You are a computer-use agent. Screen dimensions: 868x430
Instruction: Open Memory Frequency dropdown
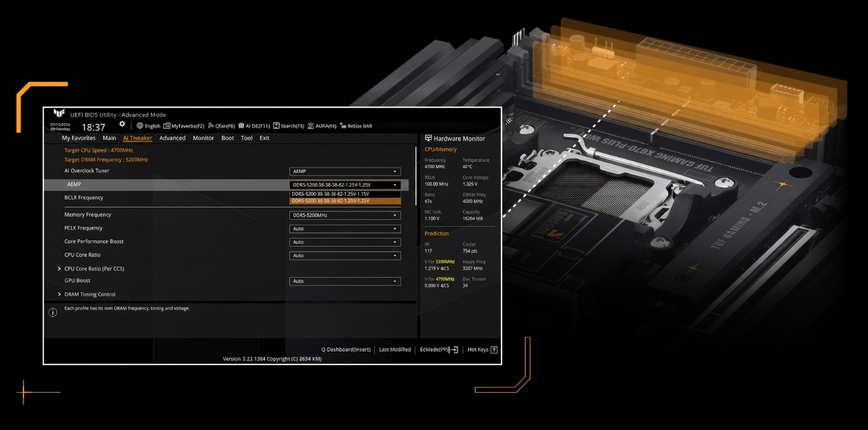click(x=345, y=215)
